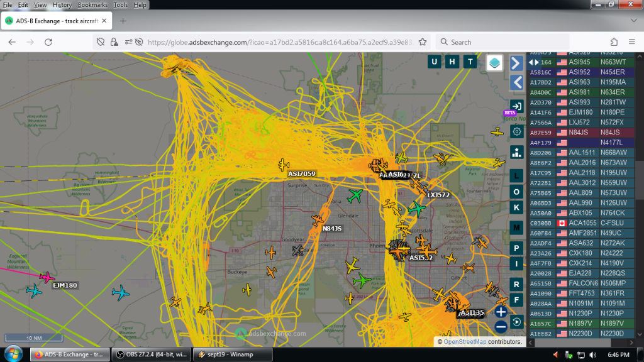Toggle table columns with double-arrow control
644x362 pixels.
click(x=533, y=62)
